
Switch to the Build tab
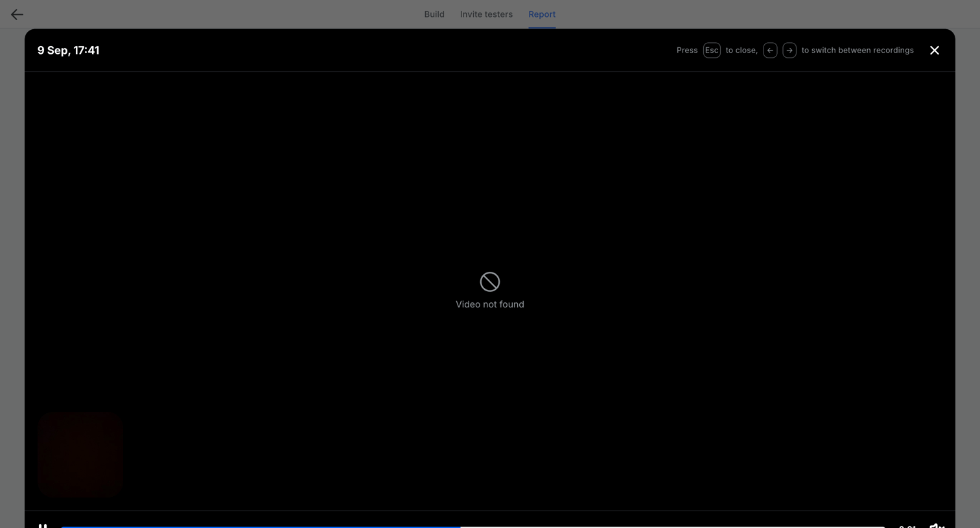click(434, 14)
